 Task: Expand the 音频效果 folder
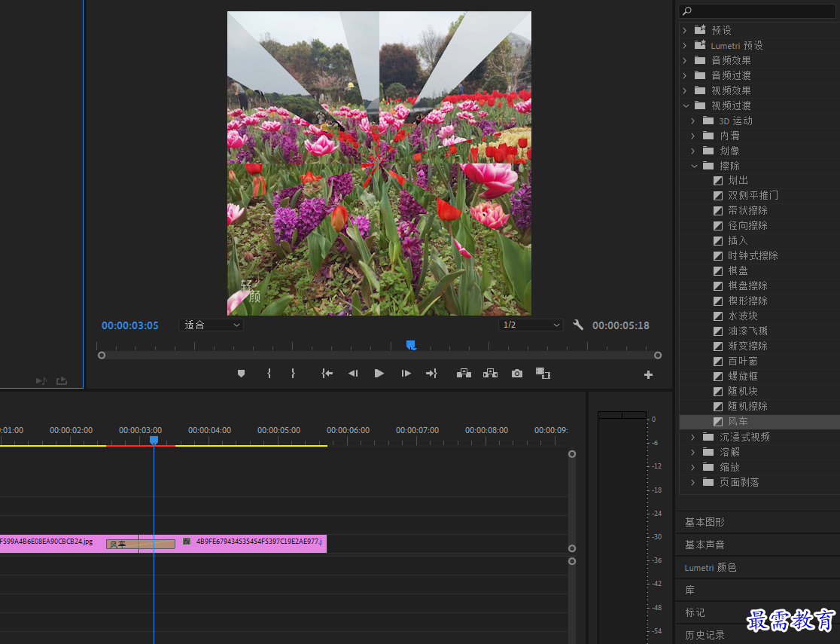click(685, 60)
